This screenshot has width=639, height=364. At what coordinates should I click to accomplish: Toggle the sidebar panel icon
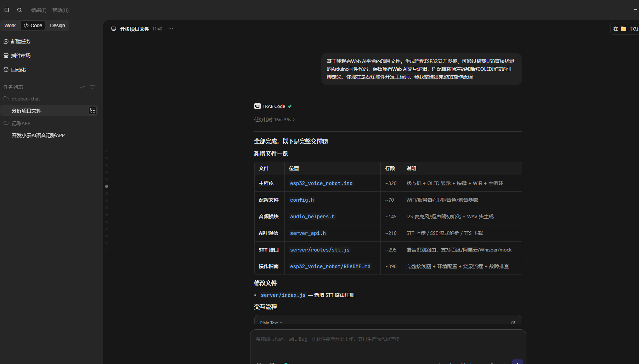click(x=7, y=10)
